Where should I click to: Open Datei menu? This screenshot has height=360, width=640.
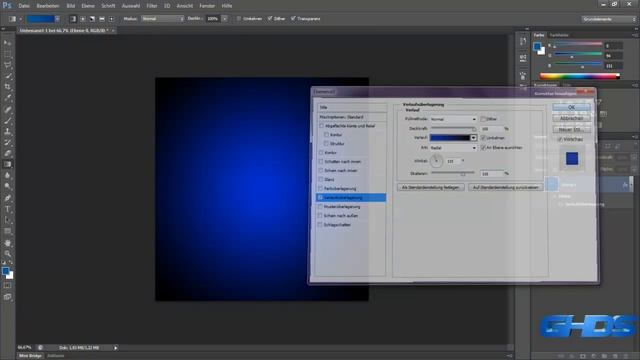point(24,6)
